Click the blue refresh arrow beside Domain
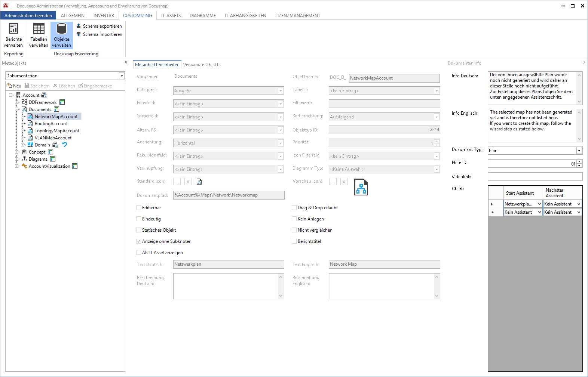This screenshot has height=377, width=588. coord(65,145)
